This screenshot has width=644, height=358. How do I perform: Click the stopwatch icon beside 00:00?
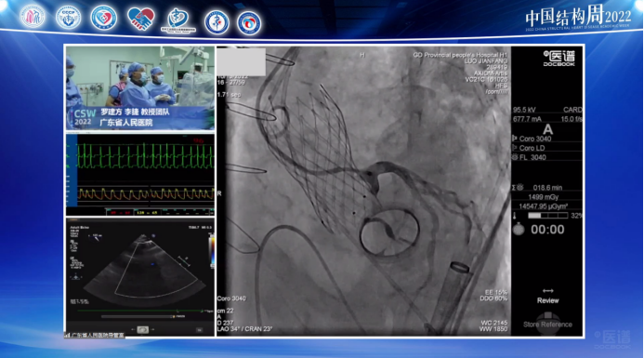pos(519,229)
